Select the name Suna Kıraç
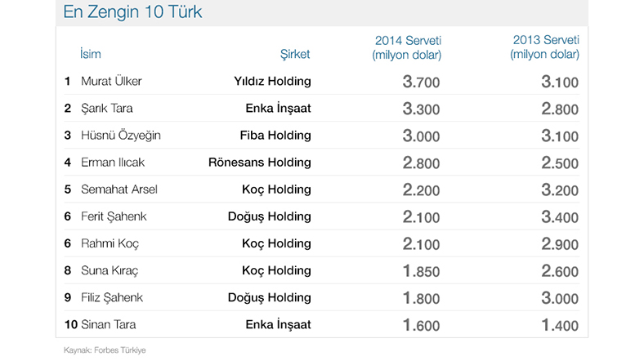The width and height of the screenshot is (644, 361). click(110, 271)
